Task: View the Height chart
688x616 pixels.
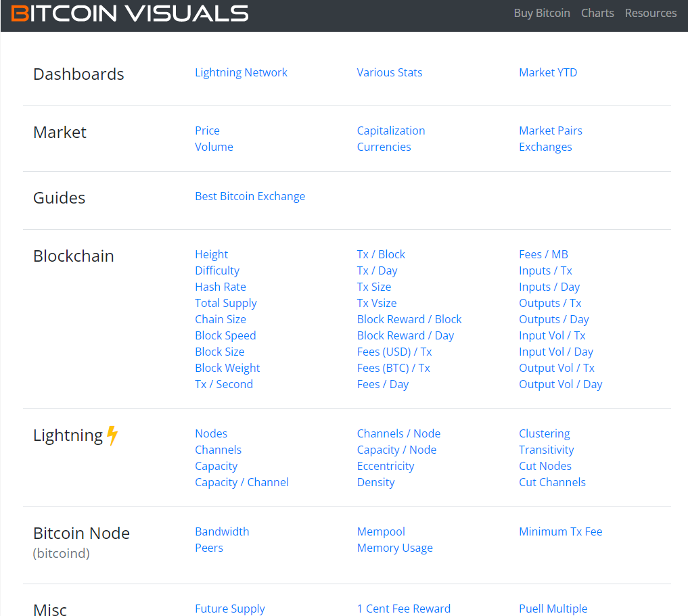Action: 212,255
